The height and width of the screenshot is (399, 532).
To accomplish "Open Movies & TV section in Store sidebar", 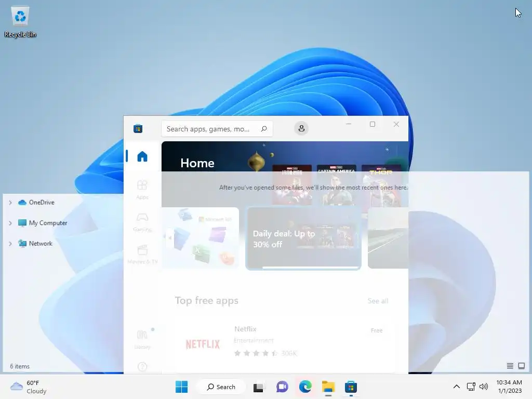I will pos(142,254).
